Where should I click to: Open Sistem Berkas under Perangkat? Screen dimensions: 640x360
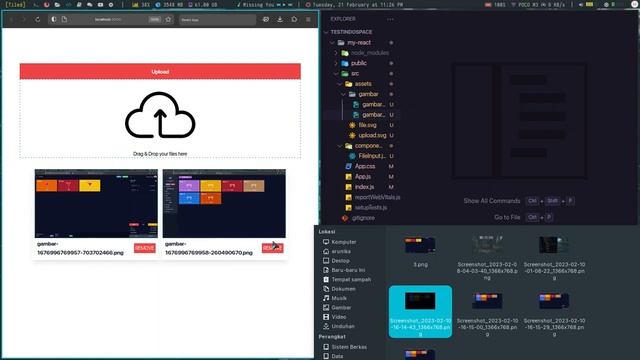click(x=349, y=347)
